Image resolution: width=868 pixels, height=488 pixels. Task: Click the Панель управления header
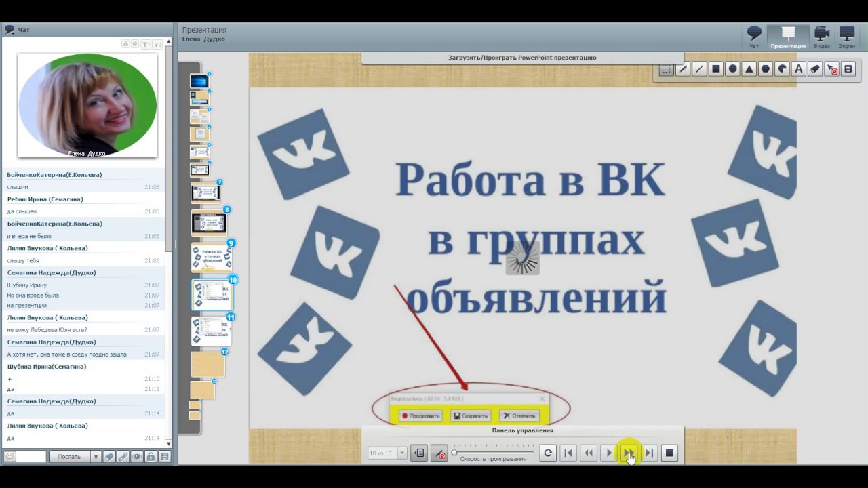pos(522,430)
